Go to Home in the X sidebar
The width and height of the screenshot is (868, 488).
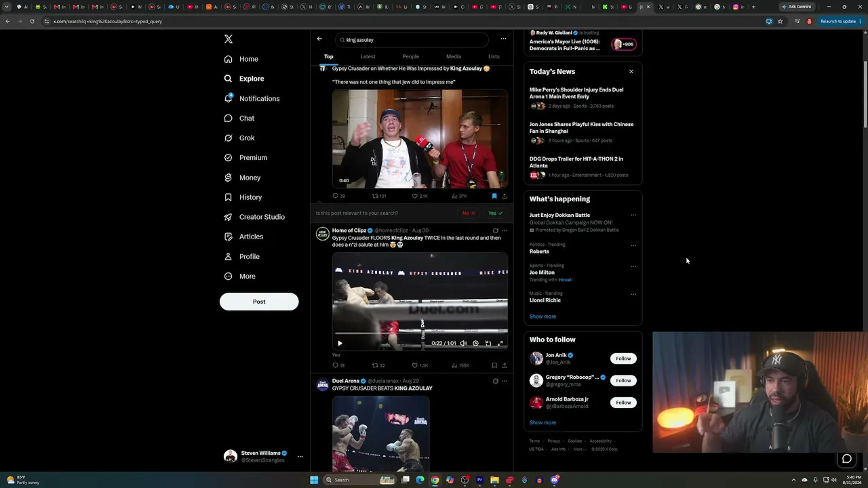241,59
